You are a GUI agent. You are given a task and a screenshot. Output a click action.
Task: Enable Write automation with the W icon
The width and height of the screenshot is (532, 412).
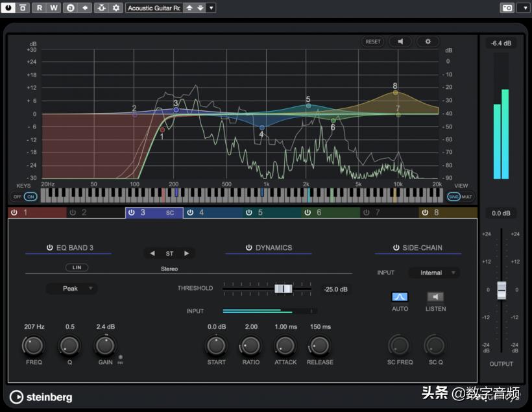54,7
